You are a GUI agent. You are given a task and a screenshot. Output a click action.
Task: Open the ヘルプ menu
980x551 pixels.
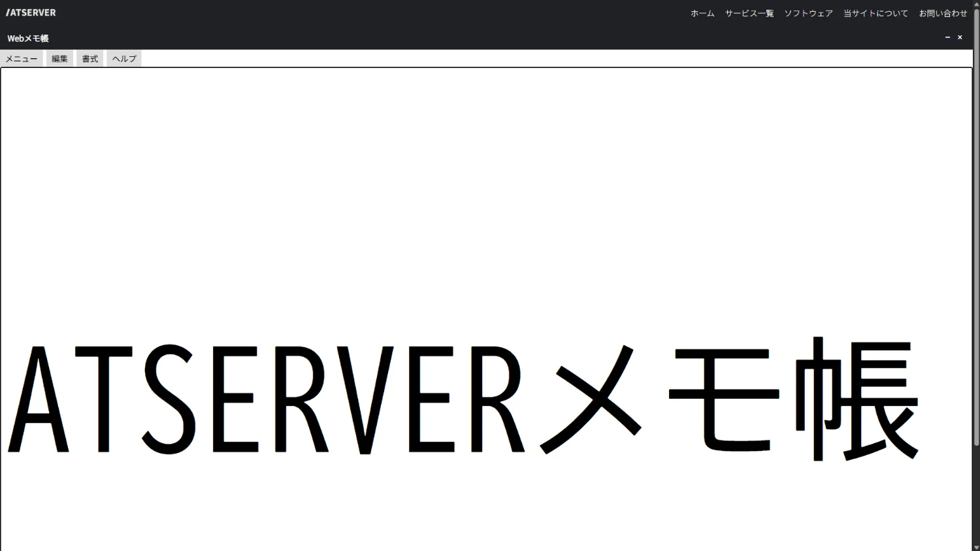pos(124,59)
